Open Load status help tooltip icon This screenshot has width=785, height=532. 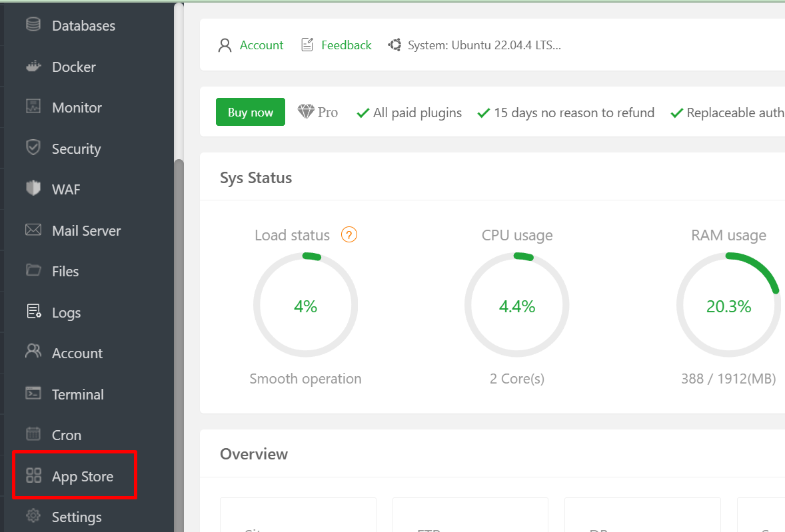click(x=349, y=234)
